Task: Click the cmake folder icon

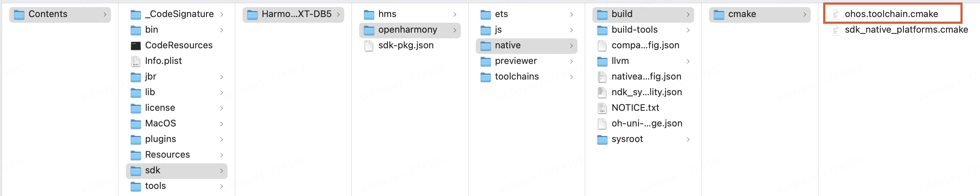Action: pyautogui.click(x=719, y=15)
